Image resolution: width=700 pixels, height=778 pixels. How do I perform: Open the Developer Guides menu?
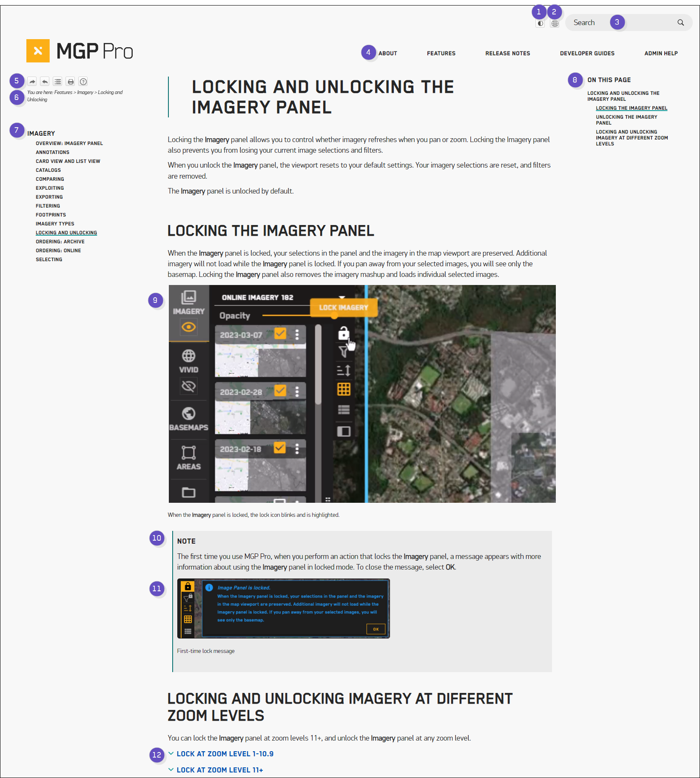coord(587,53)
